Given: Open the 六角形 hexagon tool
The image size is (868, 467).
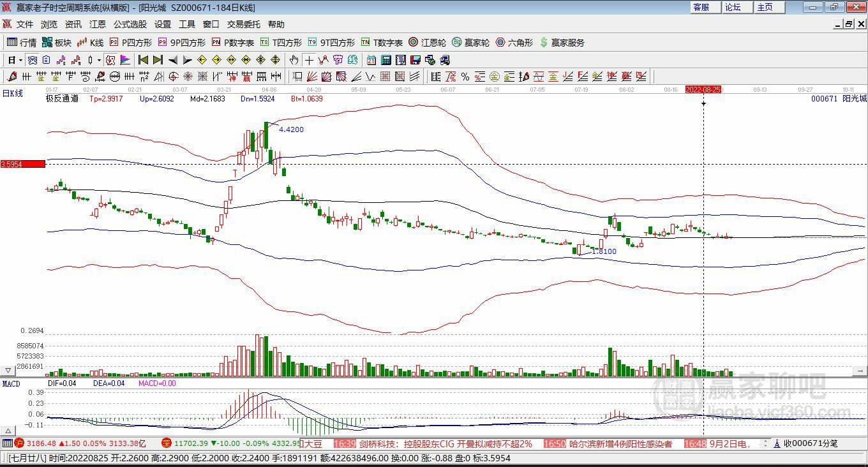Looking at the screenshot, I should pos(514,43).
